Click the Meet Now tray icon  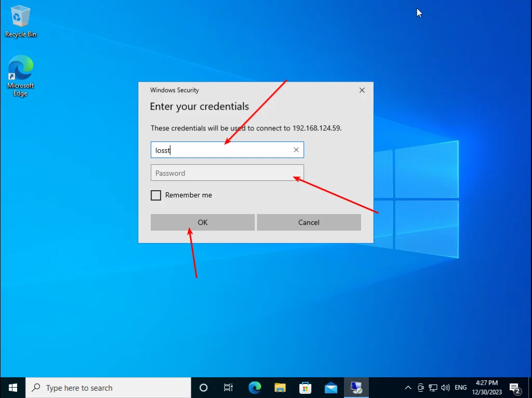[x=421, y=388]
